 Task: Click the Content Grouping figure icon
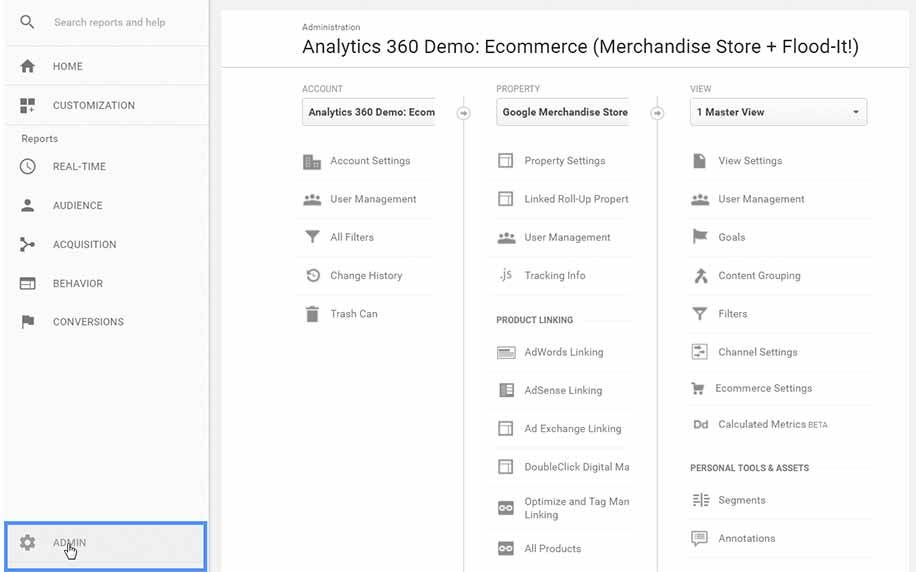click(700, 275)
